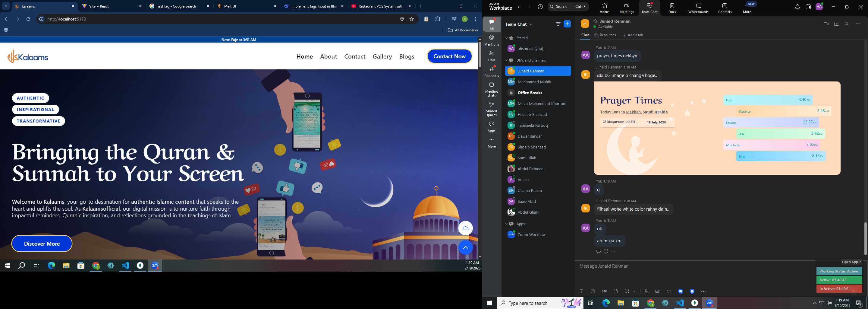Open More in the left Zoom sidebar
868x309 pixels.
click(492, 143)
